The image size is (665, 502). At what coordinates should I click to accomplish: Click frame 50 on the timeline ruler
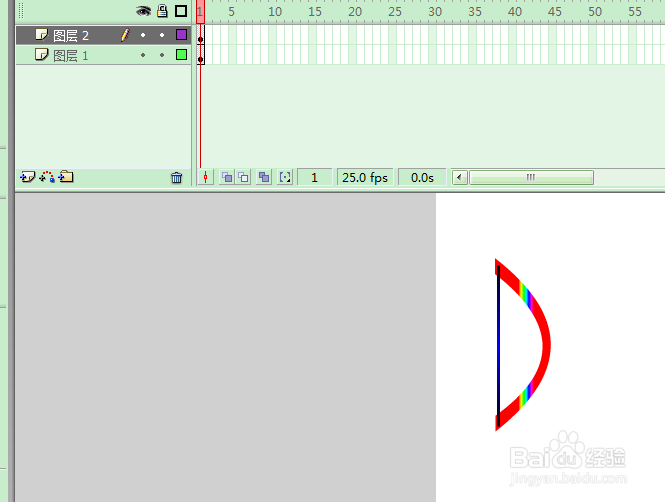point(595,12)
